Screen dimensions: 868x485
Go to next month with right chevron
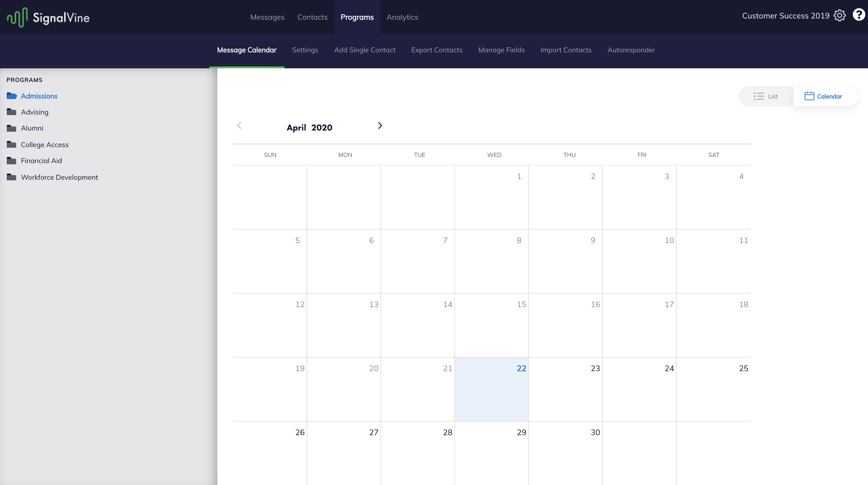pos(380,126)
